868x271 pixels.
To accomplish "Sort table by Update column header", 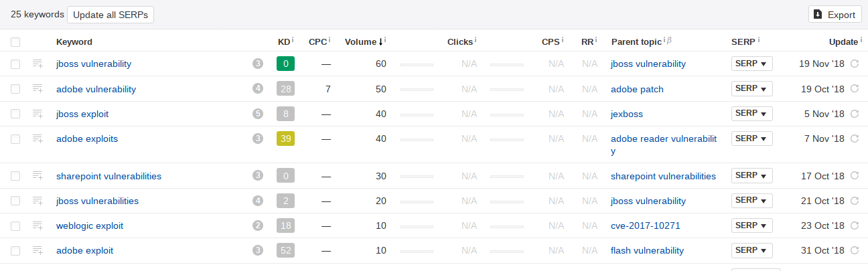I will (x=843, y=41).
